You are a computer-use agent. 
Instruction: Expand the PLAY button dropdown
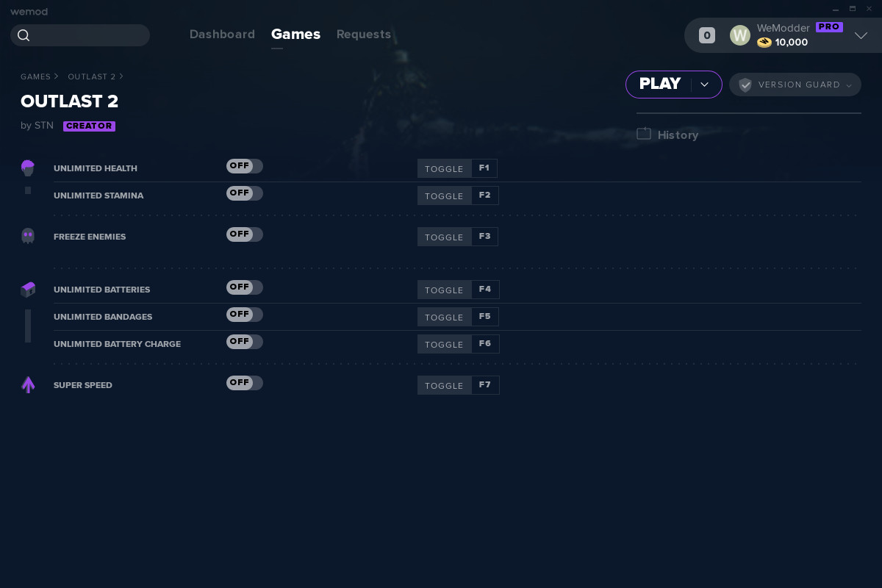(704, 84)
